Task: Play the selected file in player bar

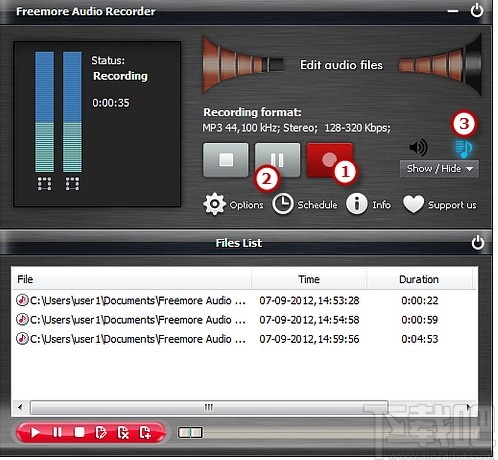Action: tap(35, 433)
